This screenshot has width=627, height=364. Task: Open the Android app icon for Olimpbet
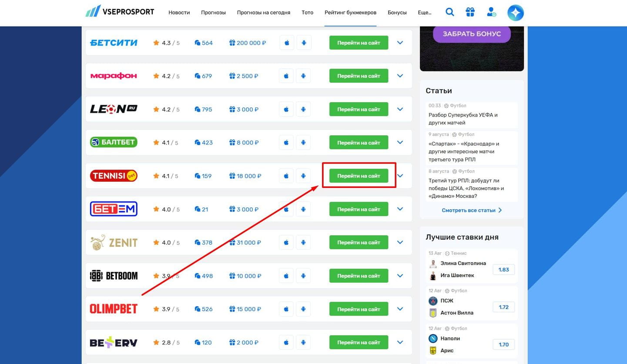click(x=304, y=309)
